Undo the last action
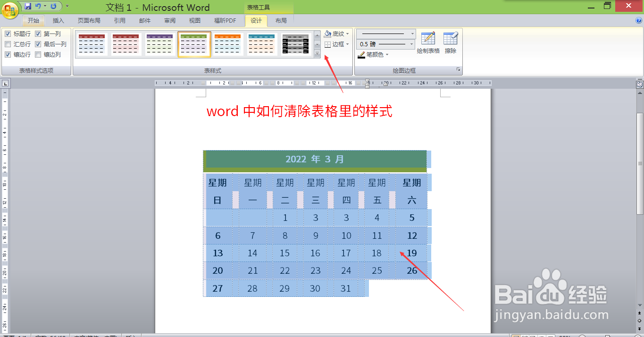Screen dimensions: 644x337 (x=38, y=6)
